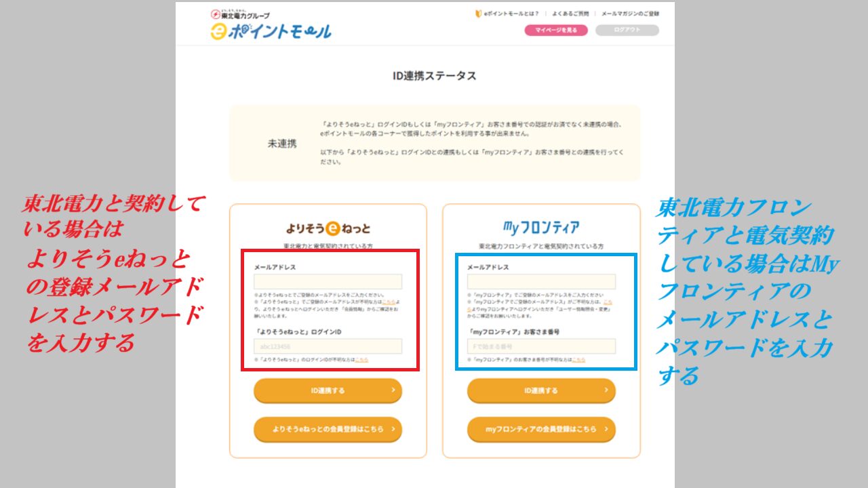The height and width of the screenshot is (488, 868).
Task: Click arrow on myフロンティアの会員登録はこちら button
Action: coord(606,429)
